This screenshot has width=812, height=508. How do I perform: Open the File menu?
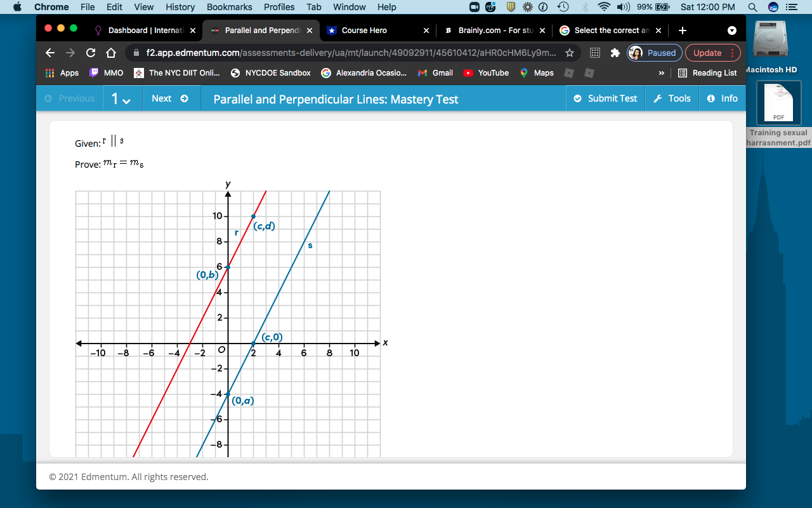coord(88,7)
